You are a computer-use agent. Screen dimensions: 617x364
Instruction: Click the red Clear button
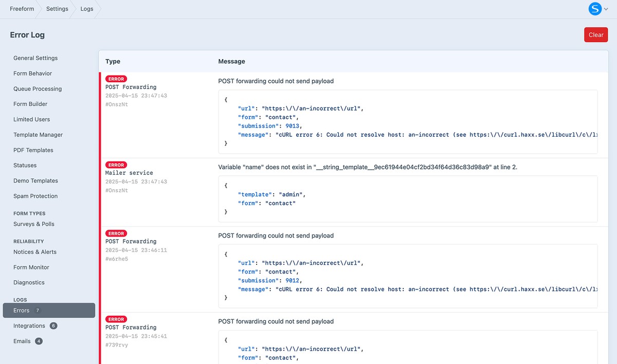click(596, 35)
